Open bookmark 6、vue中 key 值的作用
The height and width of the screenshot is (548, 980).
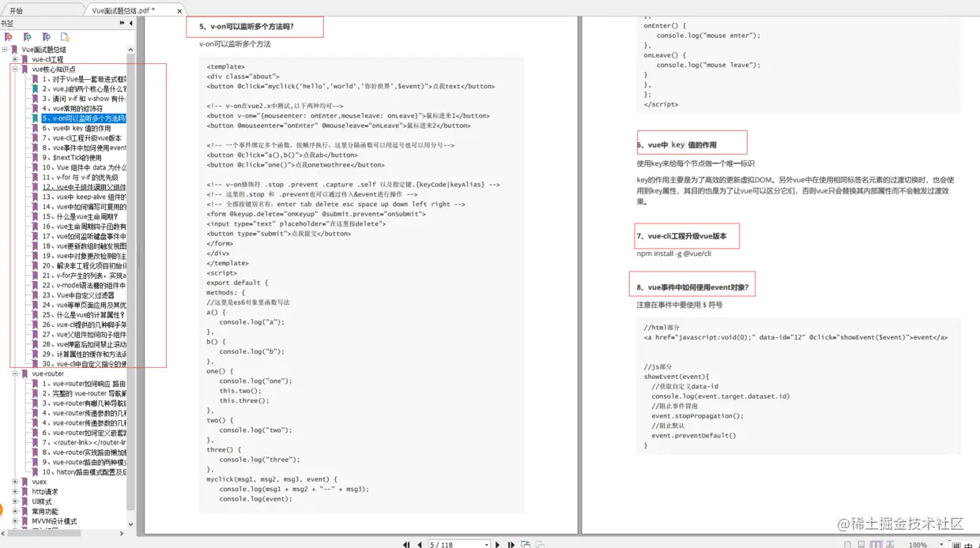click(x=77, y=128)
